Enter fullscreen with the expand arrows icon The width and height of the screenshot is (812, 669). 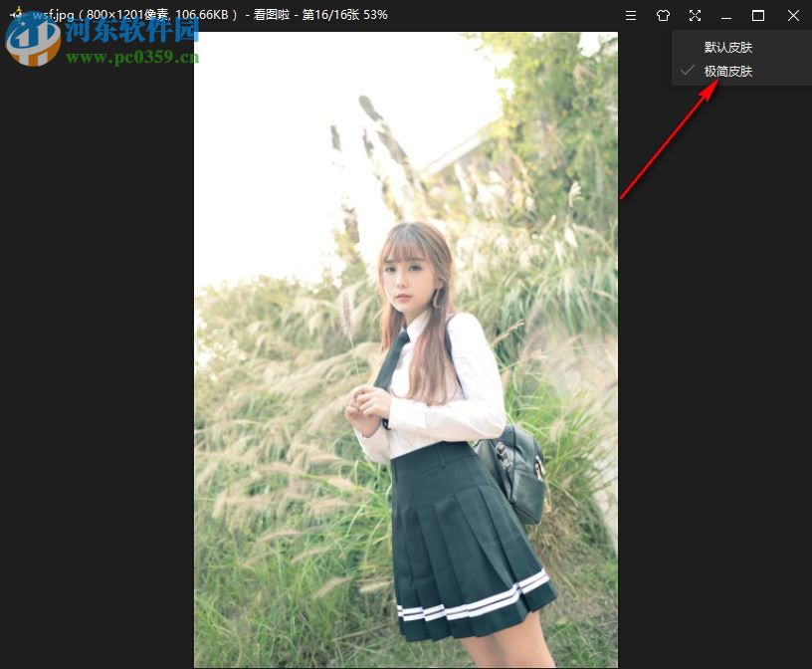[695, 15]
